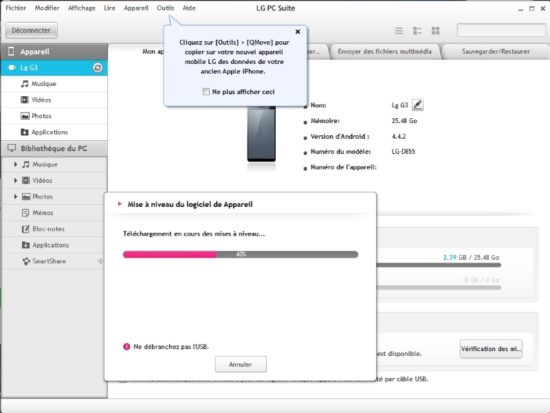
Task: Click the download progress bar
Action: [241, 254]
